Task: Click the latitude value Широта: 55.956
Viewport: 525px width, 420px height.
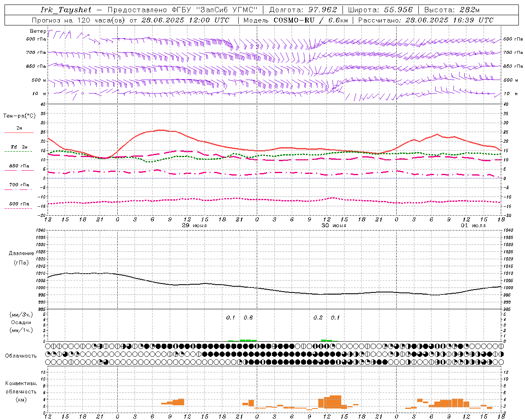Action: click(380, 10)
